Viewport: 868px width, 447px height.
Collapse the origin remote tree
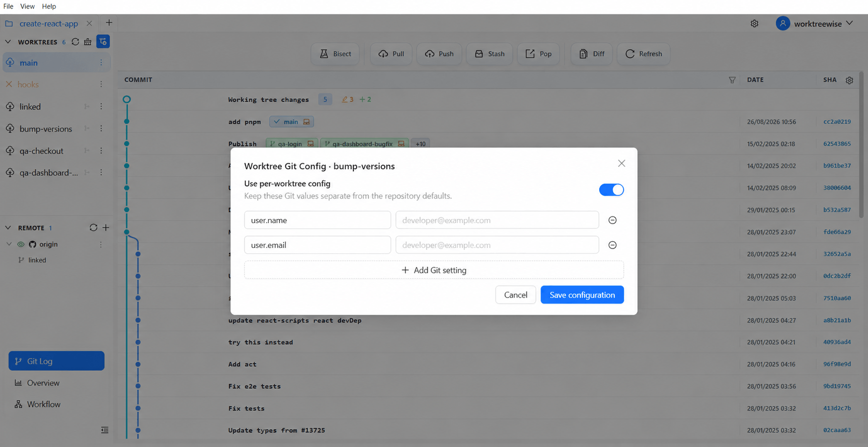(9, 244)
